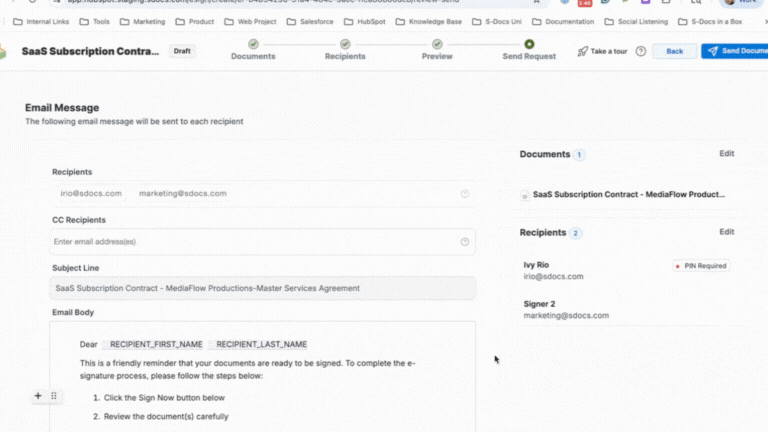
Task: Click the SaaS Subscription Contract document name
Action: [x=628, y=194]
